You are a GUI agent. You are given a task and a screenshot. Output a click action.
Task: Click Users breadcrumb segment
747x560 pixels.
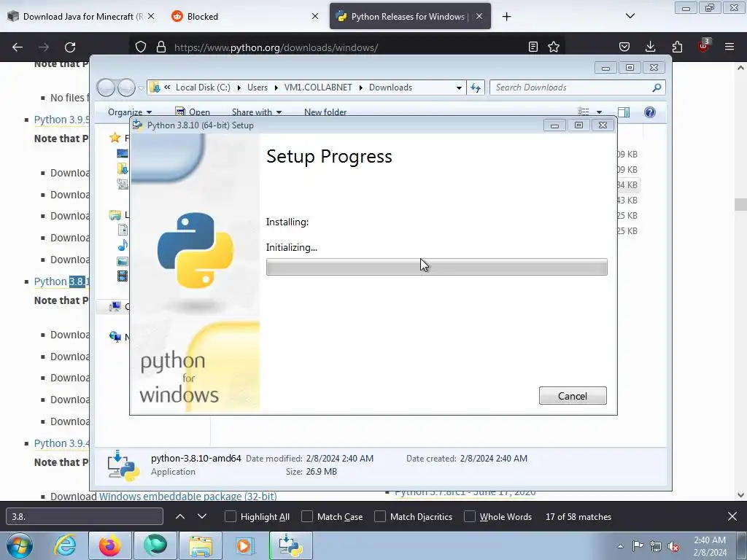point(258,87)
